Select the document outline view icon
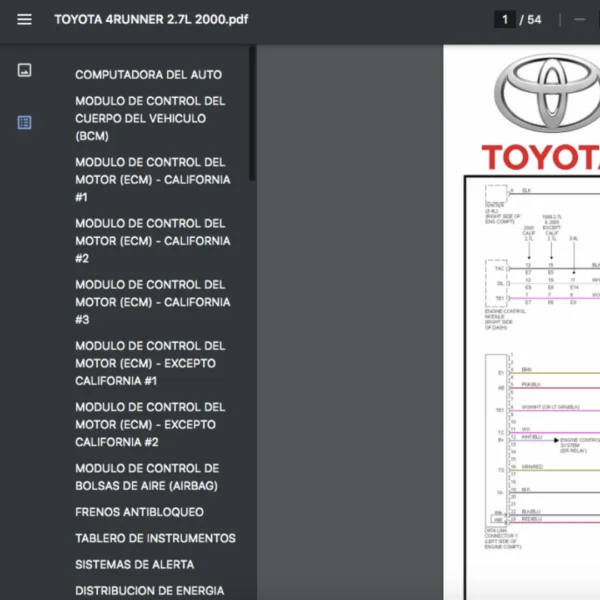Screen dimensions: 600x600 click(24, 122)
